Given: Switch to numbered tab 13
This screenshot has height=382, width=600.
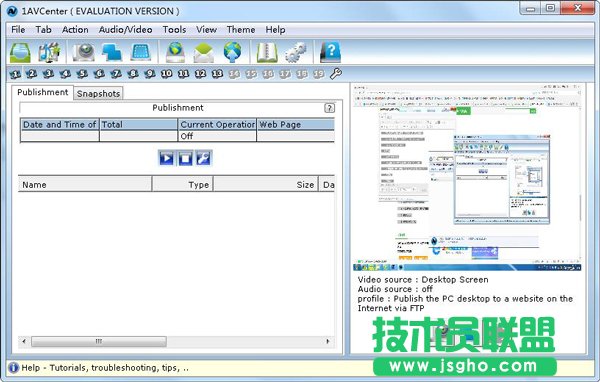Looking at the screenshot, I should pos(217,74).
